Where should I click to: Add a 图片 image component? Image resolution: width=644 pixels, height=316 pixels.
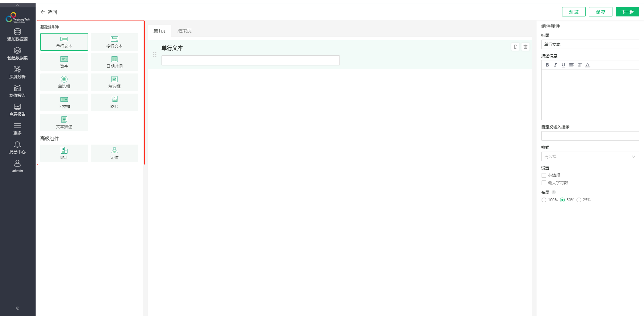coord(114,102)
